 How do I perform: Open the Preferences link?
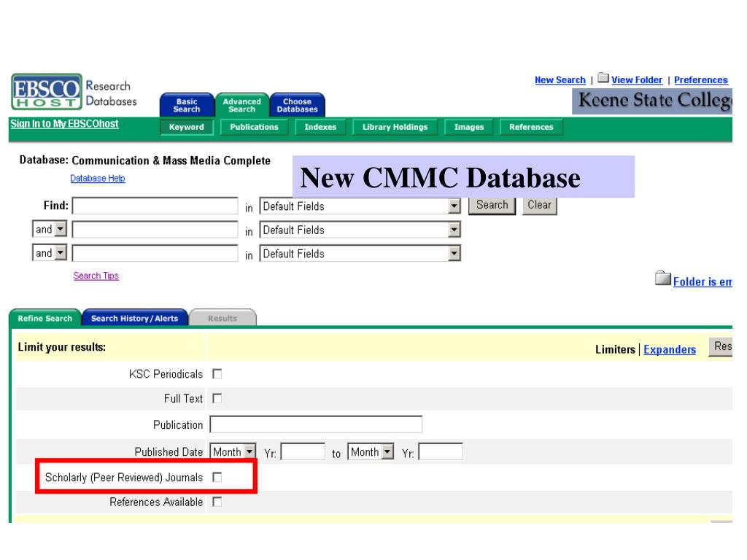[x=701, y=80]
